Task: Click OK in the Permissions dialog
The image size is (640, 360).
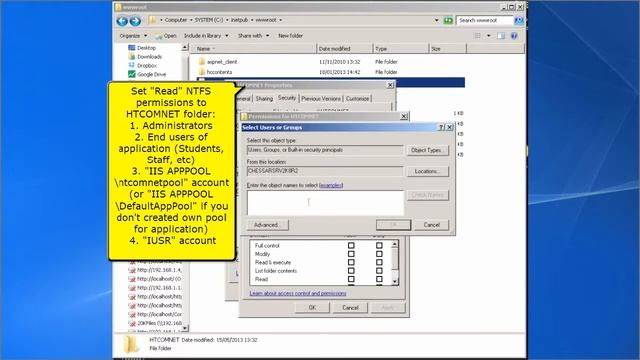Action: tap(312, 308)
